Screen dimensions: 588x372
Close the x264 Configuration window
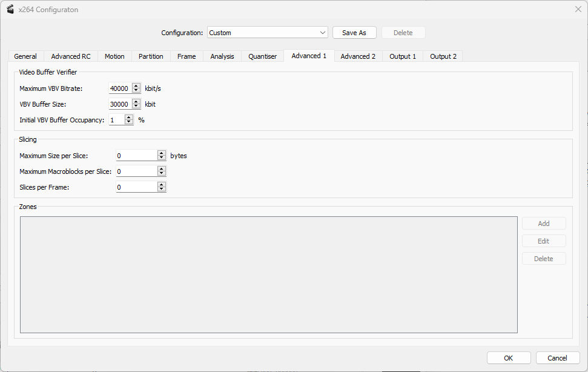tap(578, 9)
